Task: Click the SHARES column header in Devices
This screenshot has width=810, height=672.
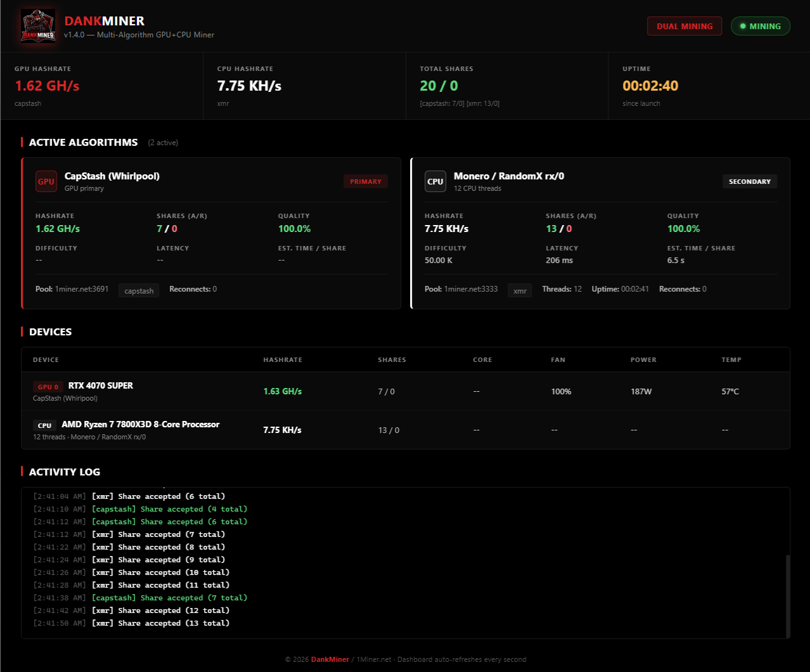Action: click(392, 359)
